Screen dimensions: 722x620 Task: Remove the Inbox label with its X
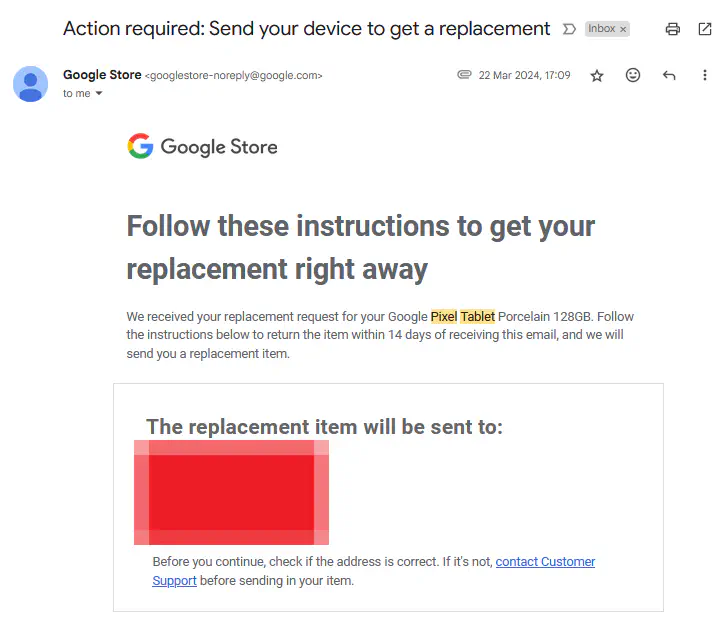[623, 29]
